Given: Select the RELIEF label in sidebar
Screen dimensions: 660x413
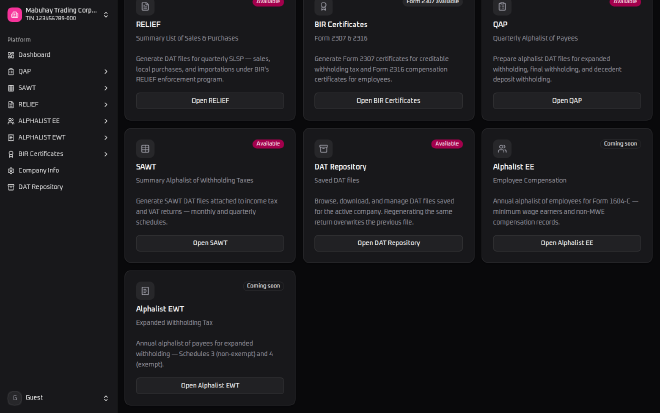Looking at the screenshot, I should 28,104.
